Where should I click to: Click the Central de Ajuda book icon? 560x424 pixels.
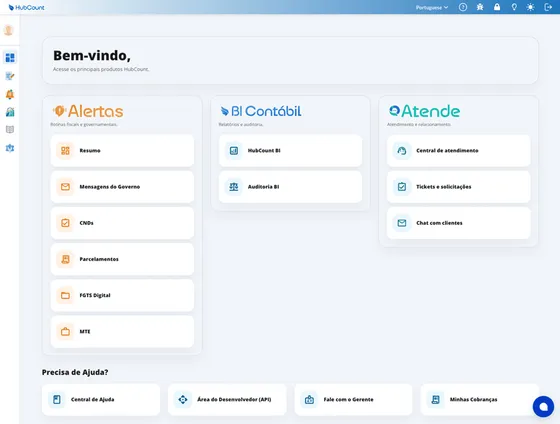pyautogui.click(x=56, y=400)
